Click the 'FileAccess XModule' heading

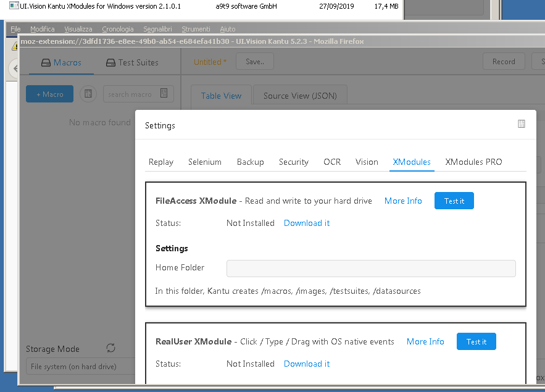tap(196, 201)
